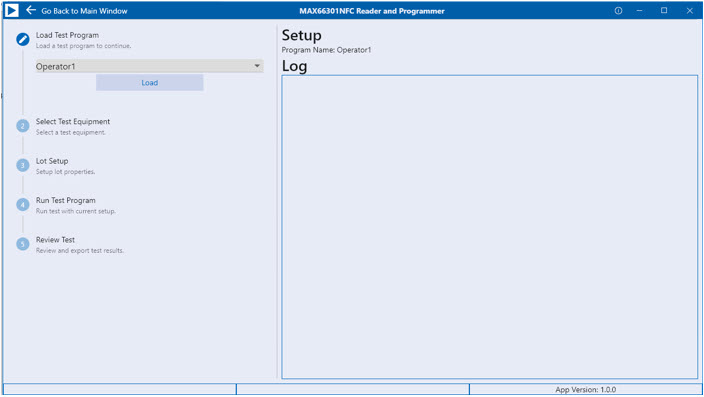704x397 pixels.
Task: Open the Select Test Equipment step
Action: [x=73, y=121]
